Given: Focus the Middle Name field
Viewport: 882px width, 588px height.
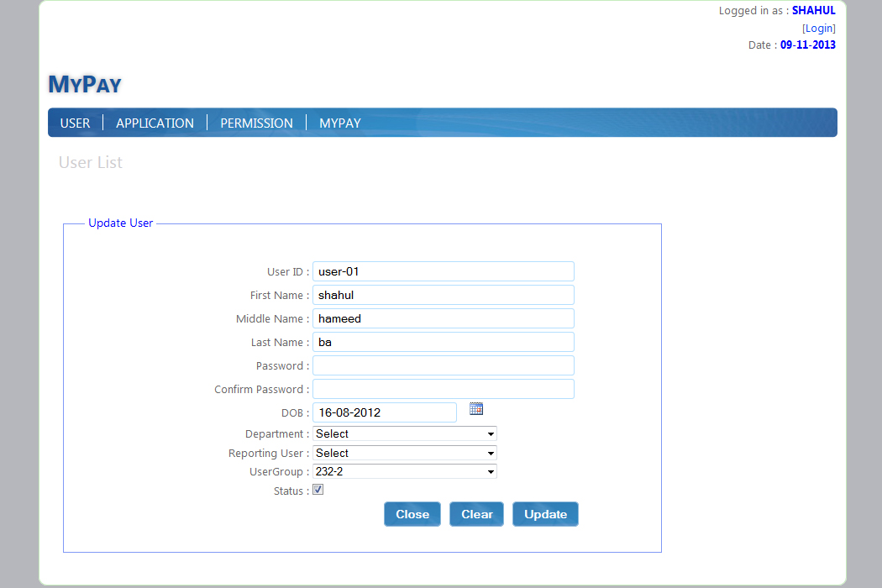Looking at the screenshot, I should (x=444, y=318).
